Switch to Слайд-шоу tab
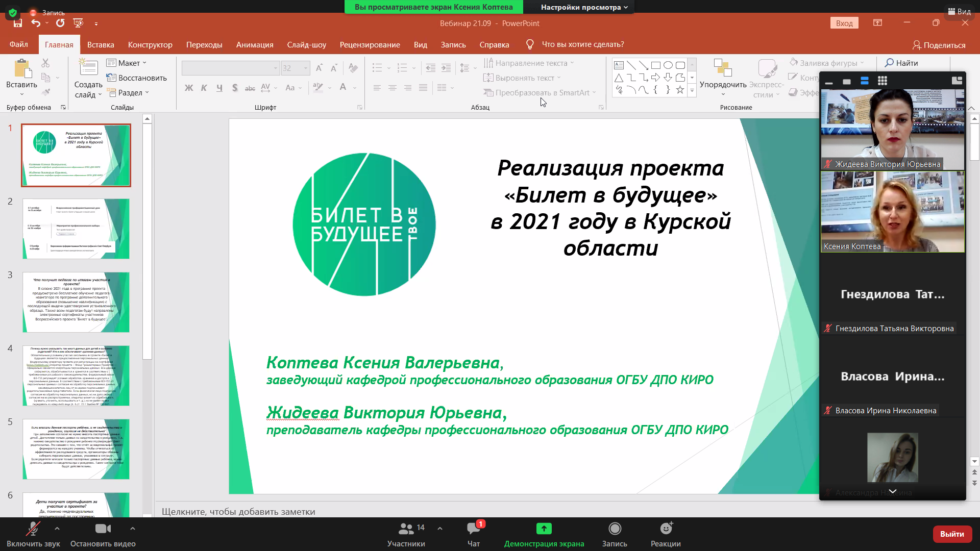 [x=306, y=44]
